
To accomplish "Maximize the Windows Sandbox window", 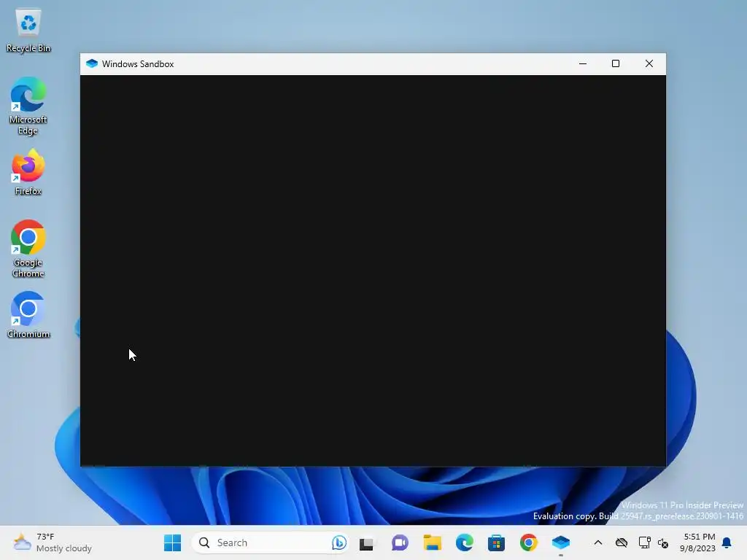I will 616,64.
